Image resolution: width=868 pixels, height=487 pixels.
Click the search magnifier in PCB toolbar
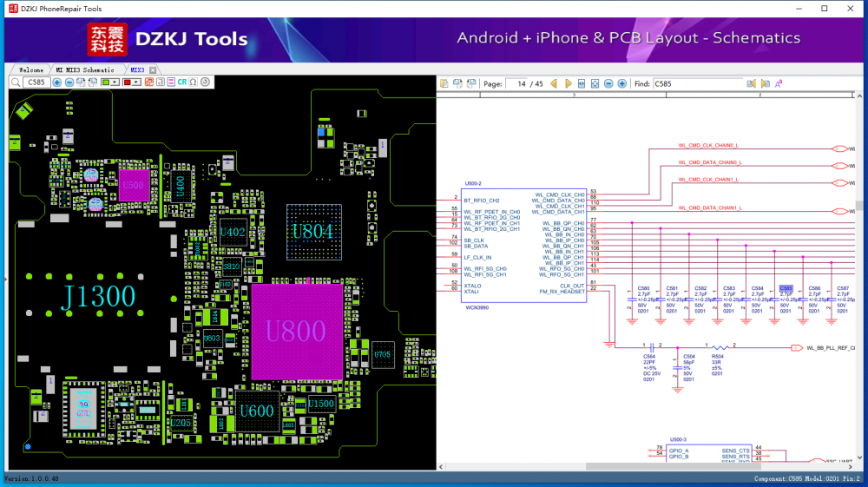16,82
